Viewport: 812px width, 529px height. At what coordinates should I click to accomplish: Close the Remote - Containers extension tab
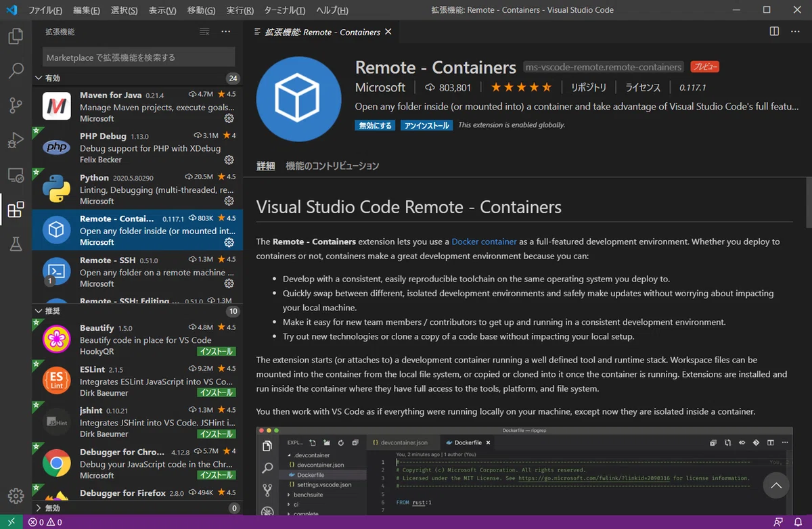click(388, 32)
